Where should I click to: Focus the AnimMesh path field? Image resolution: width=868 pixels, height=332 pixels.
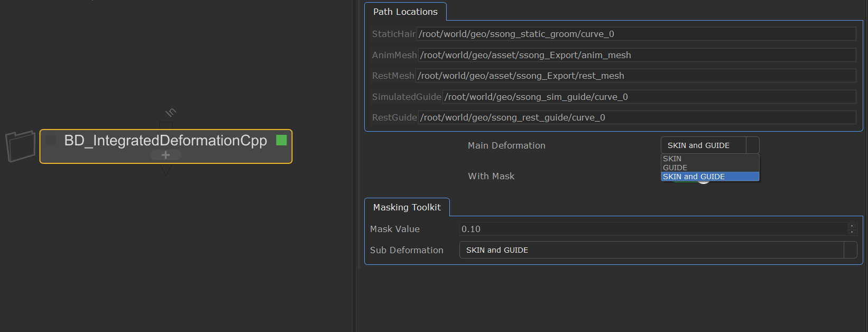636,55
